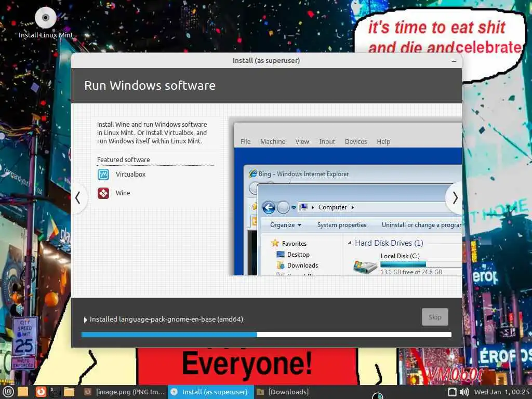Image resolution: width=532 pixels, height=399 pixels.
Task: Click the Devices menu in slideshow screenshot
Action: pyautogui.click(x=356, y=141)
